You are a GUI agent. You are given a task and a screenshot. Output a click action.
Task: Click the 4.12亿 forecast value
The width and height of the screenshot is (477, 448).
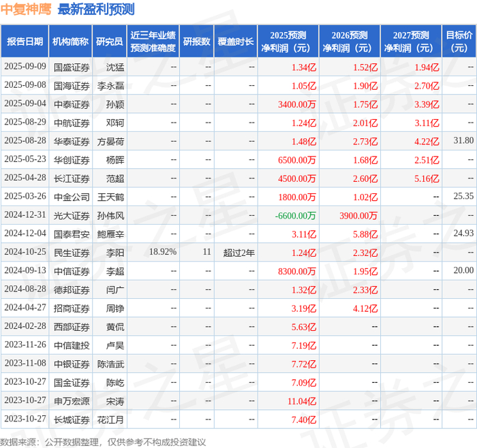365,308
